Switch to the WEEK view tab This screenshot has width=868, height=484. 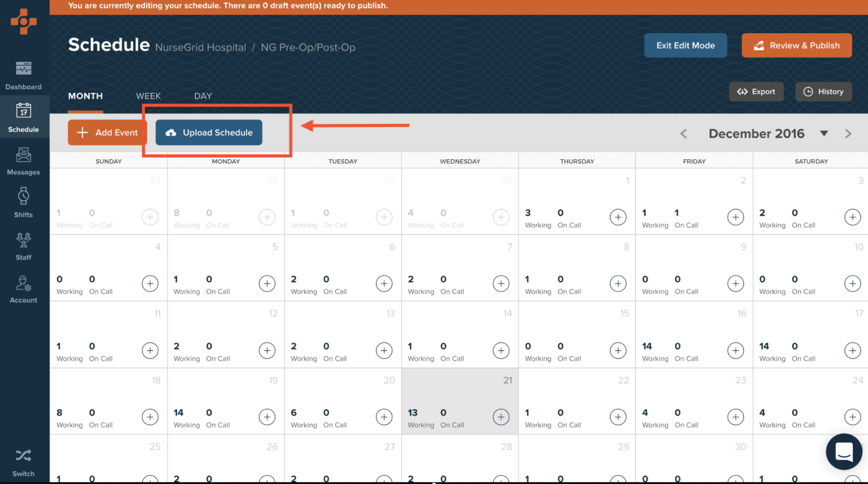pos(148,96)
